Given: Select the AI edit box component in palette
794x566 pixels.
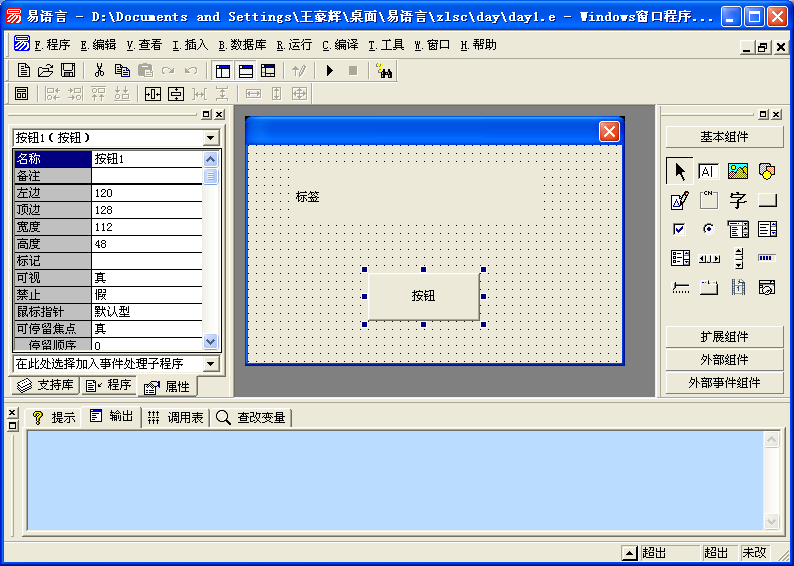Looking at the screenshot, I should pyautogui.click(x=708, y=171).
